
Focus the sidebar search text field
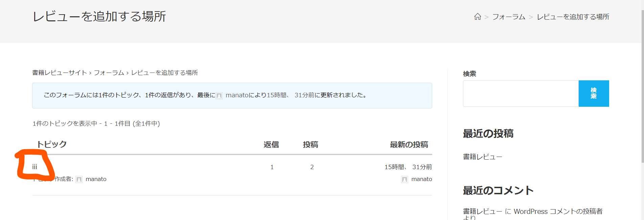pos(520,94)
